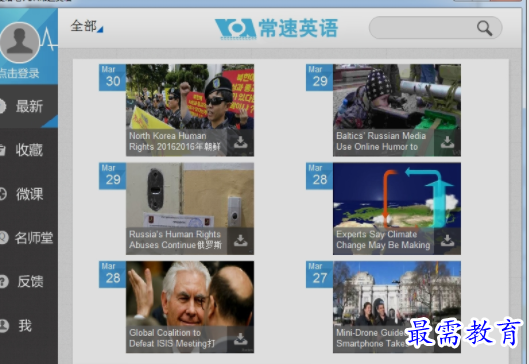Expand the 全部 category dropdown
Screen dimensions: 529x364
pyautogui.click(x=87, y=26)
